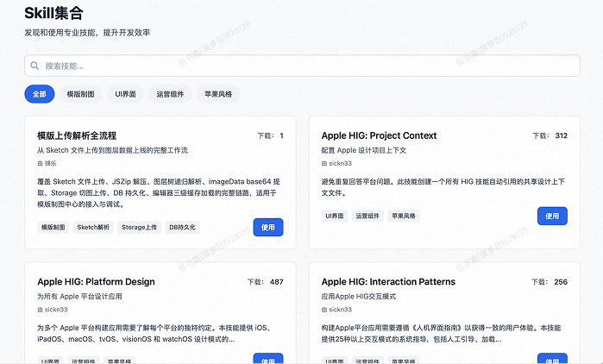The width and height of the screenshot is (603, 364).
Task: Click the 模版制图 tag in first card
Action: (x=53, y=227)
